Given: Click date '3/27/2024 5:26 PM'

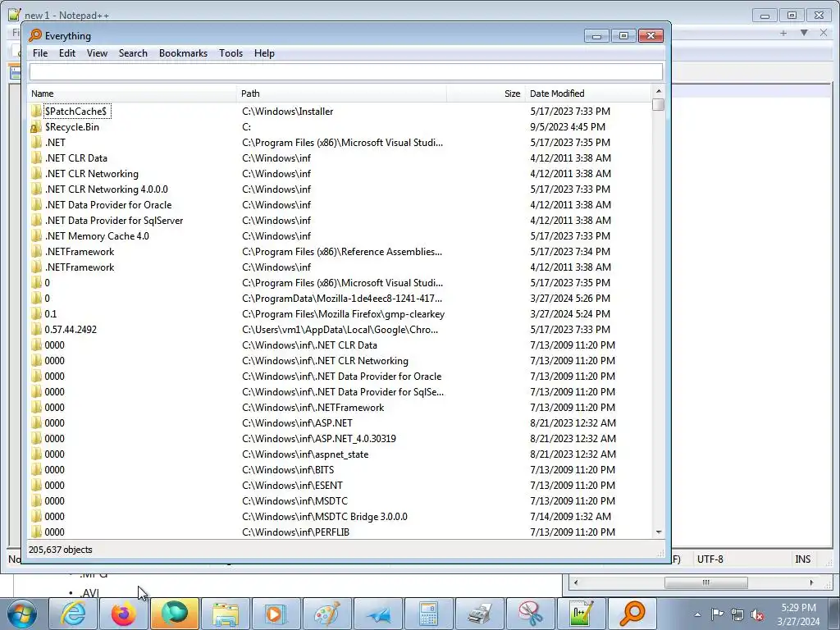Looking at the screenshot, I should point(570,299).
